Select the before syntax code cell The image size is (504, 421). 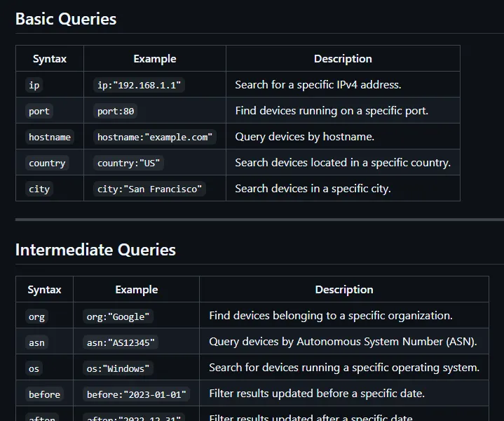tap(44, 394)
